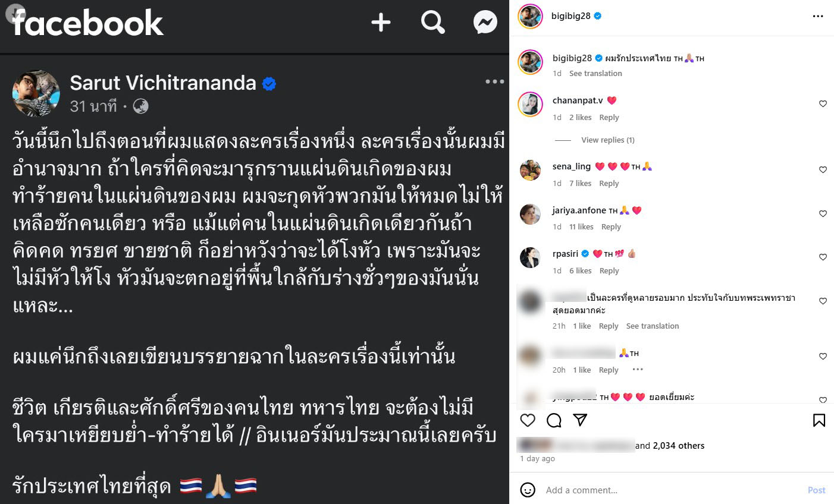Screen dimensions: 834x504
Task: Click the Facebook plus create icon
Action: [x=381, y=23]
